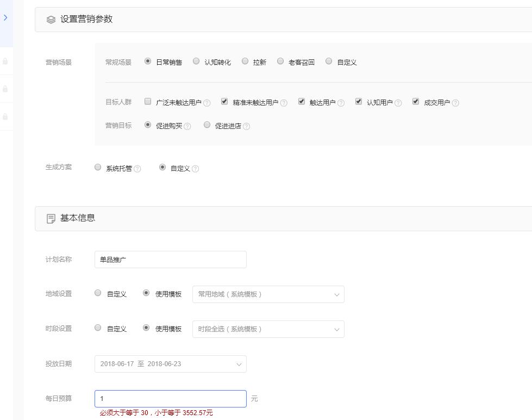
Task: Switch 地域设置 to 自定义
Action: [98, 292]
